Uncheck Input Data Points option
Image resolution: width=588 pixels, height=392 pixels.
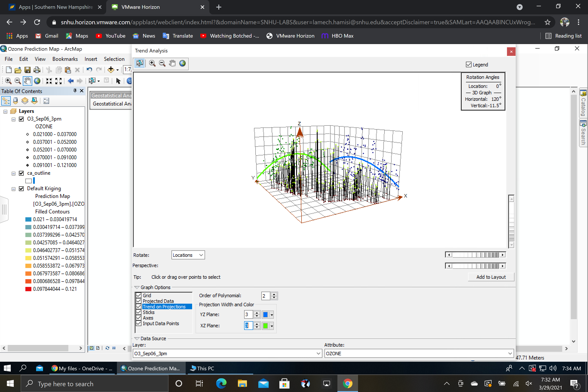coord(139,323)
